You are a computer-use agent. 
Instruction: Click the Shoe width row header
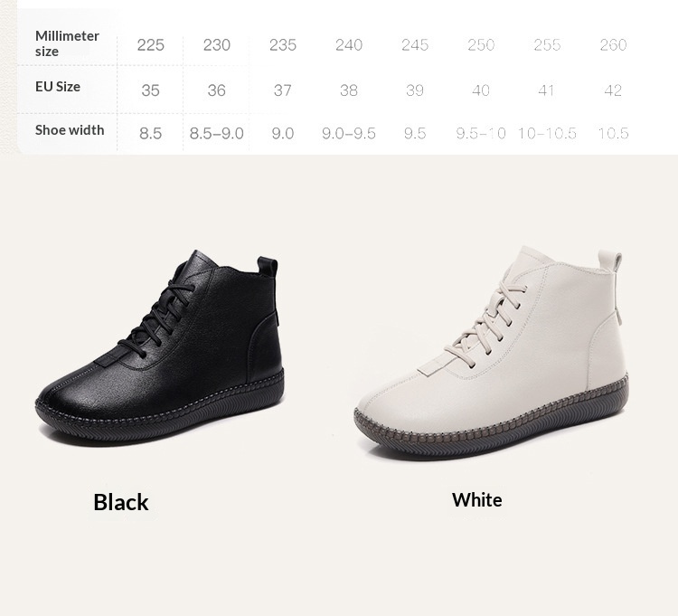[x=70, y=130]
